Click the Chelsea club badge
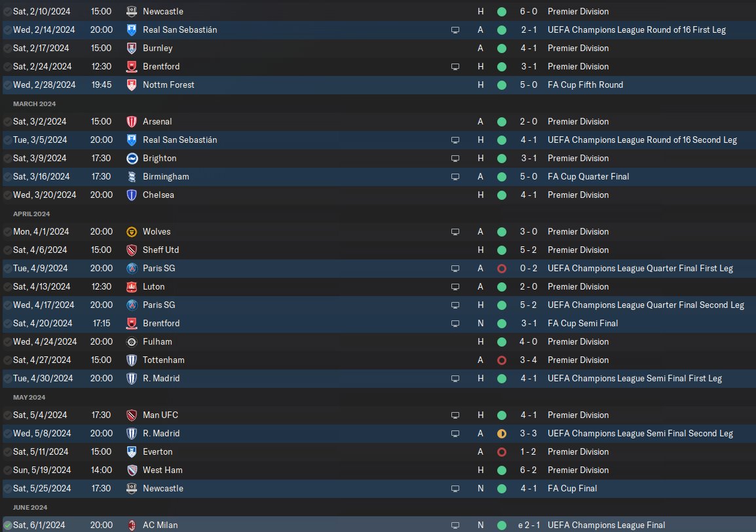 tap(131, 195)
